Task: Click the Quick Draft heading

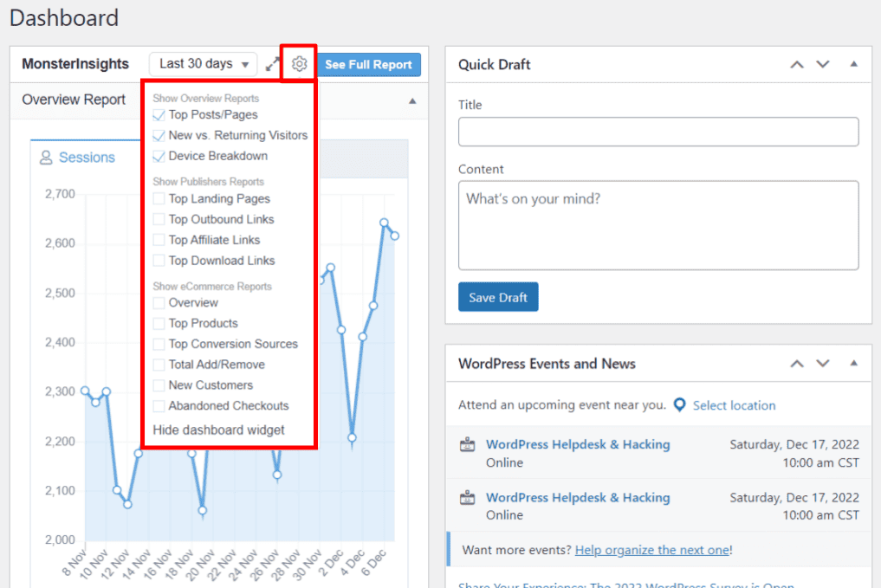Action: [x=495, y=65]
